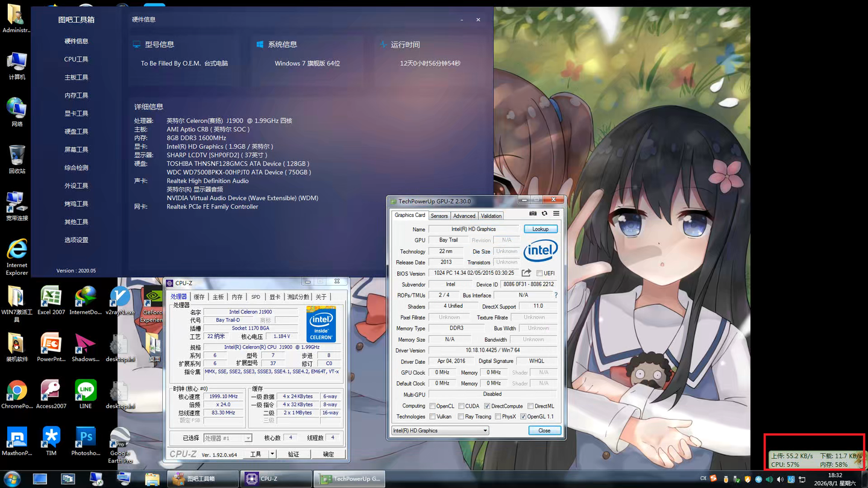
Task: Select the 计算机 desktop icon
Action: [x=17, y=66]
